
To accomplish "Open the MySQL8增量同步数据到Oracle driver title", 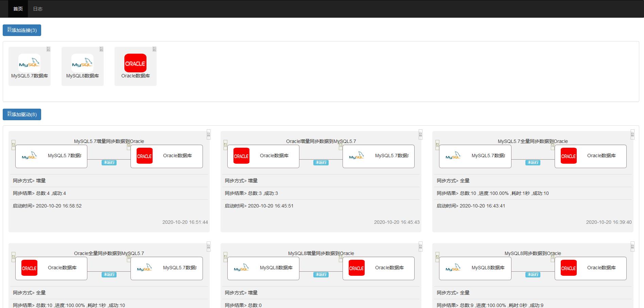I will click(321, 253).
